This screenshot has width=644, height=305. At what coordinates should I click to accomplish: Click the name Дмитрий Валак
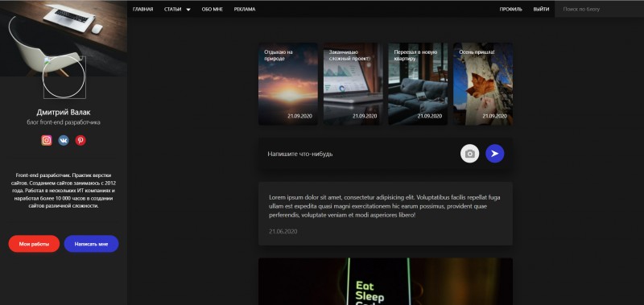coord(64,112)
